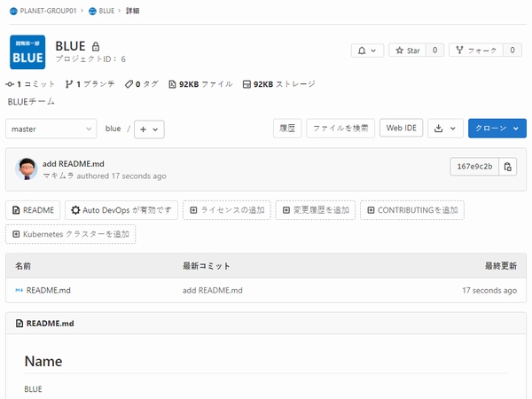Click the README button
Image resolution: width=532 pixels, height=399 pixels.
[x=33, y=210]
